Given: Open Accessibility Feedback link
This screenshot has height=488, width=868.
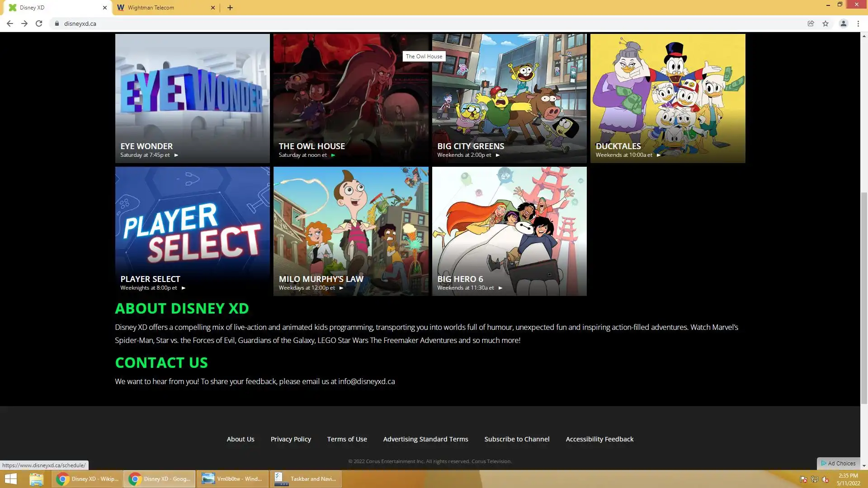Looking at the screenshot, I should click(599, 439).
